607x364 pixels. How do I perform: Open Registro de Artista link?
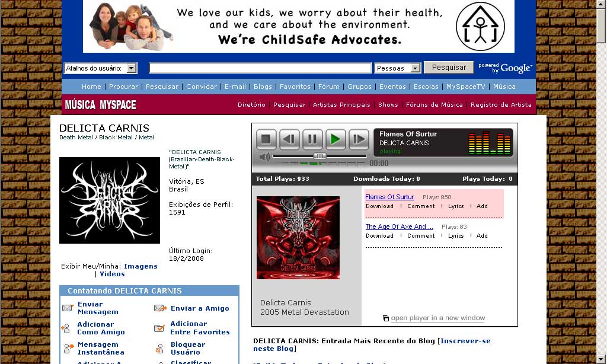[501, 104]
